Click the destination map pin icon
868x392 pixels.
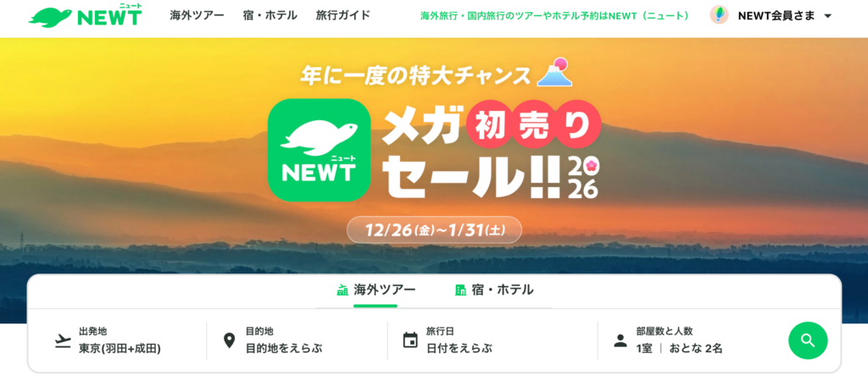coord(229,340)
